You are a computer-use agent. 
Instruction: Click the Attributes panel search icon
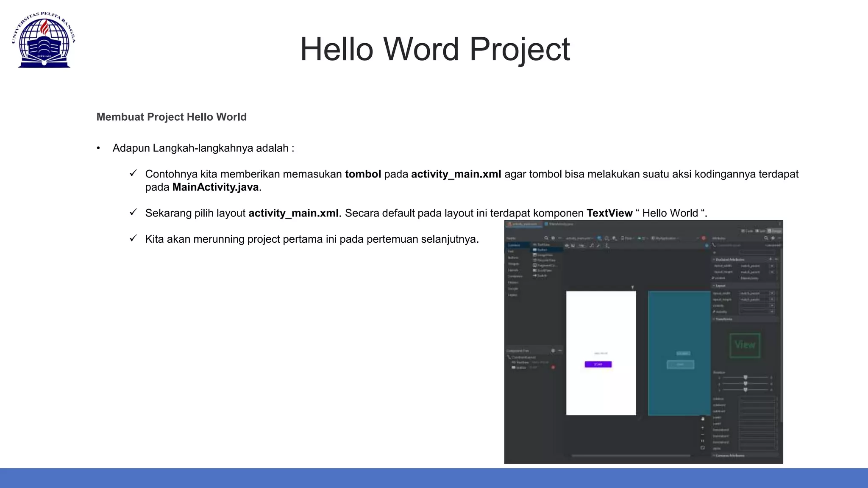[x=765, y=238]
